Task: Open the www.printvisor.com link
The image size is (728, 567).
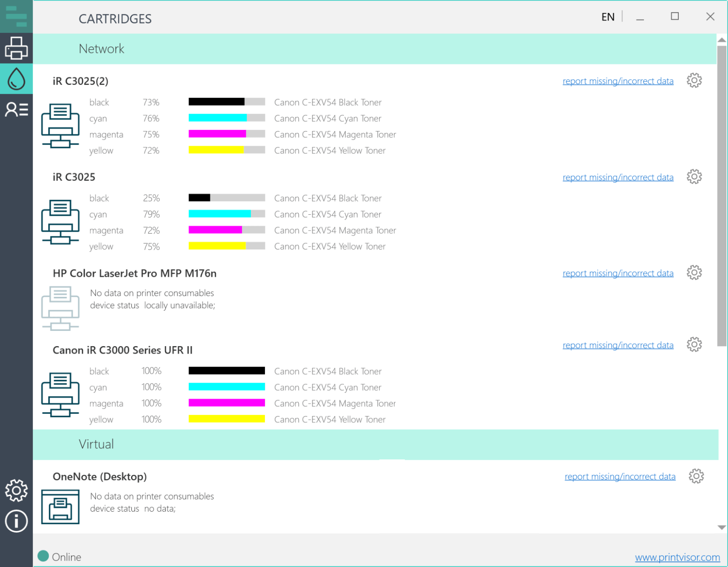Action: coord(677,557)
